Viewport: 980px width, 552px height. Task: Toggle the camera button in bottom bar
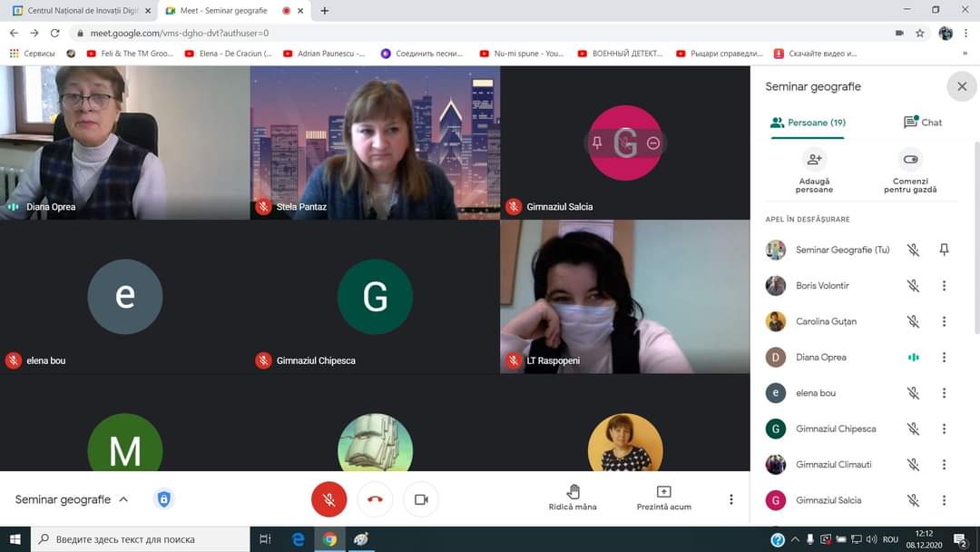(x=421, y=499)
